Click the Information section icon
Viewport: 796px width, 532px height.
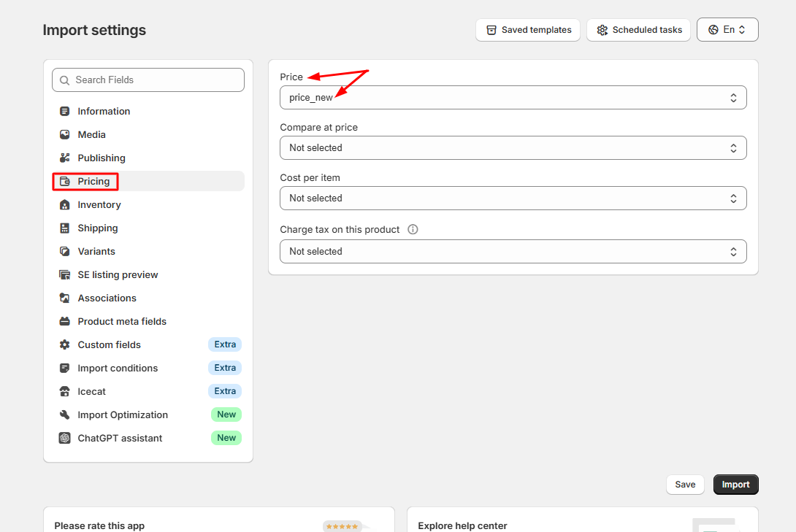pyautogui.click(x=64, y=111)
